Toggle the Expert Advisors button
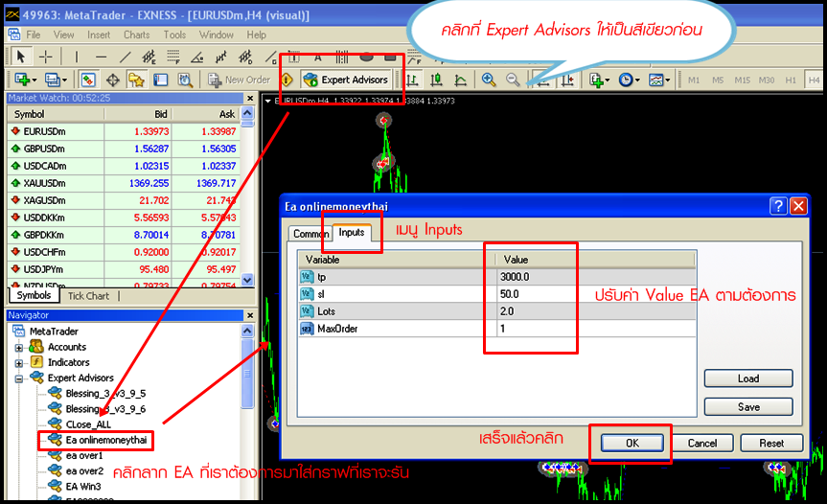This screenshot has width=827, height=504. [x=346, y=80]
